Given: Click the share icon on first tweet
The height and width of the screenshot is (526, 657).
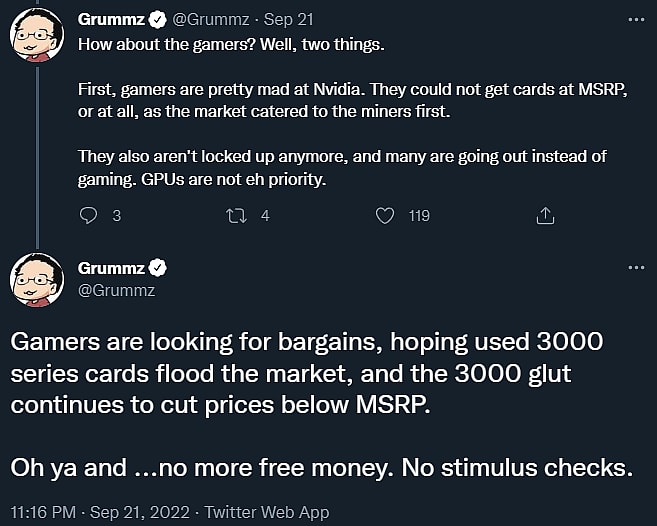Looking at the screenshot, I should (545, 215).
